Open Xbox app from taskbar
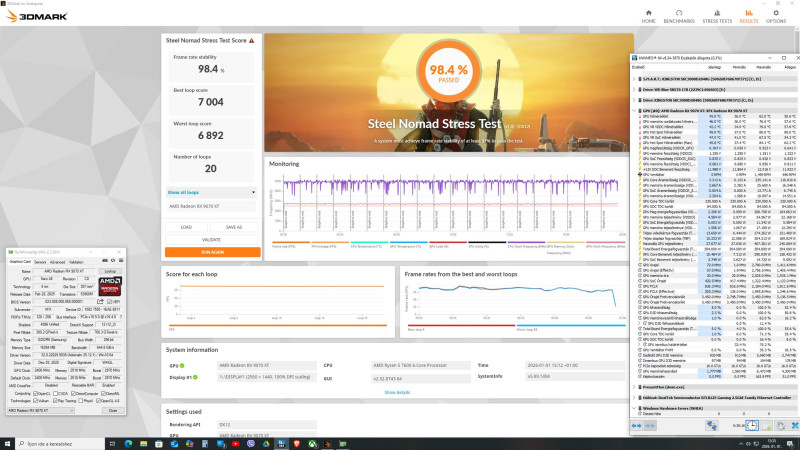The image size is (800, 450). [312, 444]
